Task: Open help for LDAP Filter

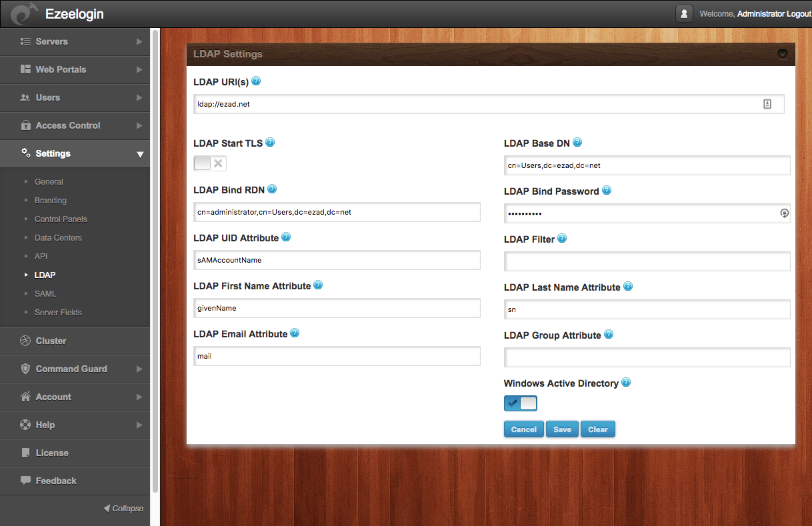Action: (562, 239)
